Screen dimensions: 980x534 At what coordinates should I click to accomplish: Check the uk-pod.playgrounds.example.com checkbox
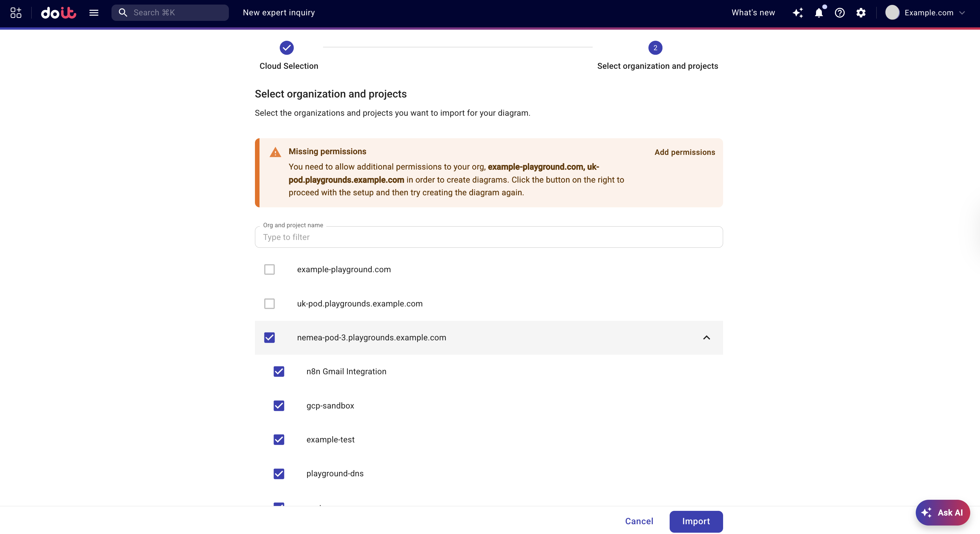click(x=269, y=304)
